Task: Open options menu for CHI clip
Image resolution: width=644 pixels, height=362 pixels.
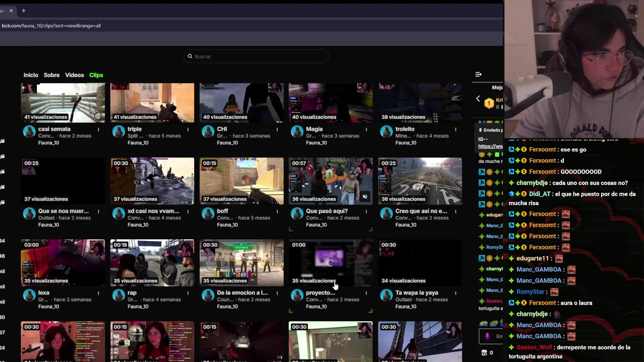Action: [x=277, y=129]
